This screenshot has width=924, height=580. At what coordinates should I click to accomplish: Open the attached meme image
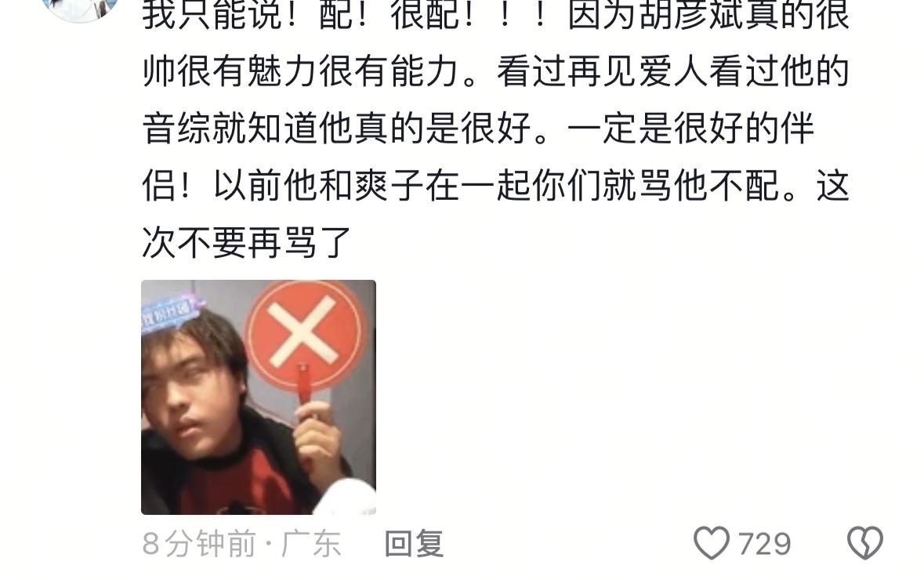(259, 397)
